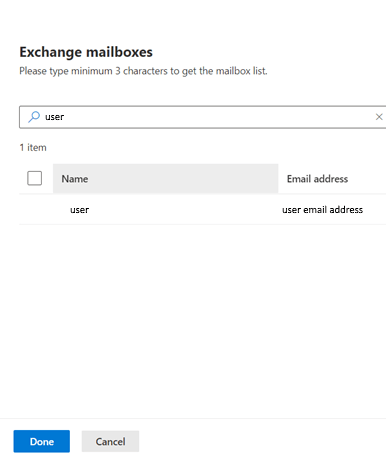Image resolution: width=386 pixels, height=461 pixels.
Task: Select the 'user' mailbox name cell
Action: click(x=80, y=210)
